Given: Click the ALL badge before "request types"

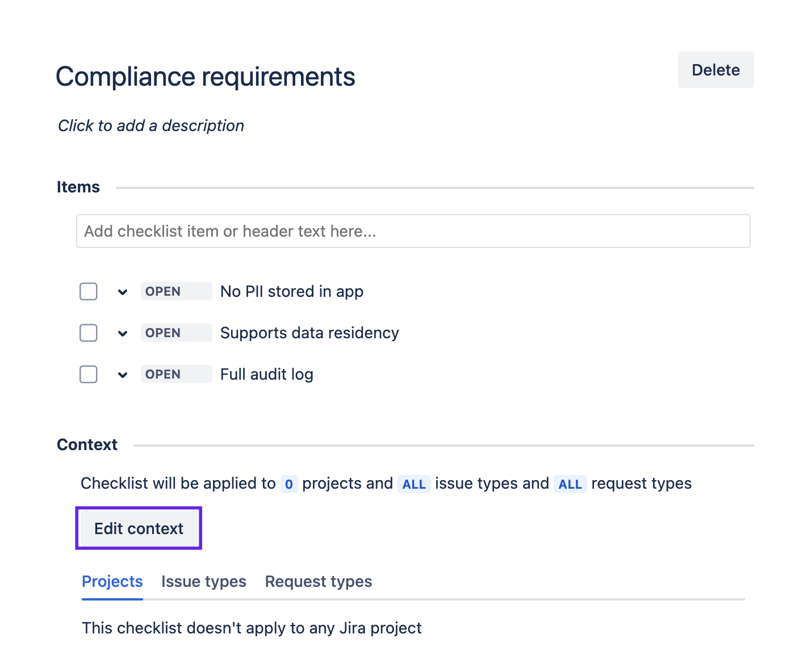Looking at the screenshot, I should [x=570, y=484].
